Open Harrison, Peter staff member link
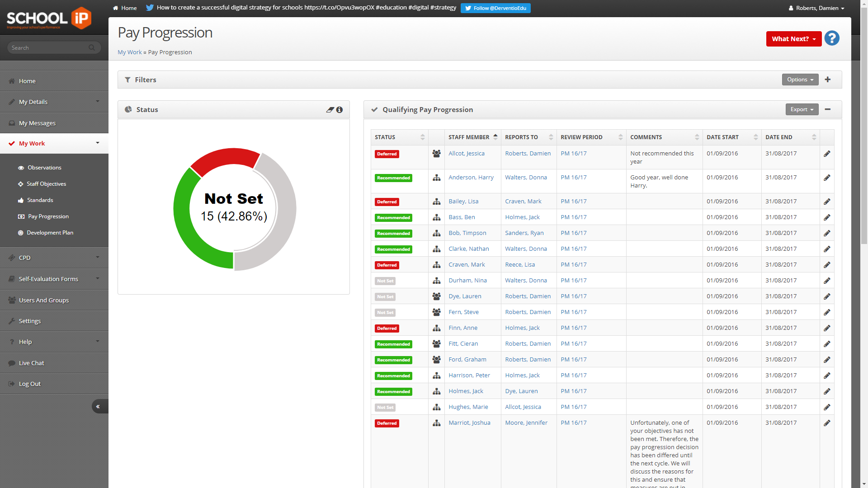The height and width of the screenshot is (488, 868). (x=469, y=375)
